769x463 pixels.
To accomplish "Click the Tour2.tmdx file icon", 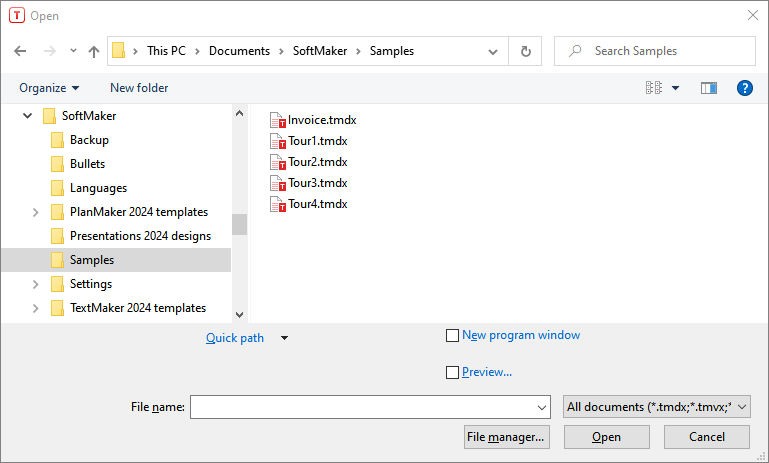I will 278,163.
